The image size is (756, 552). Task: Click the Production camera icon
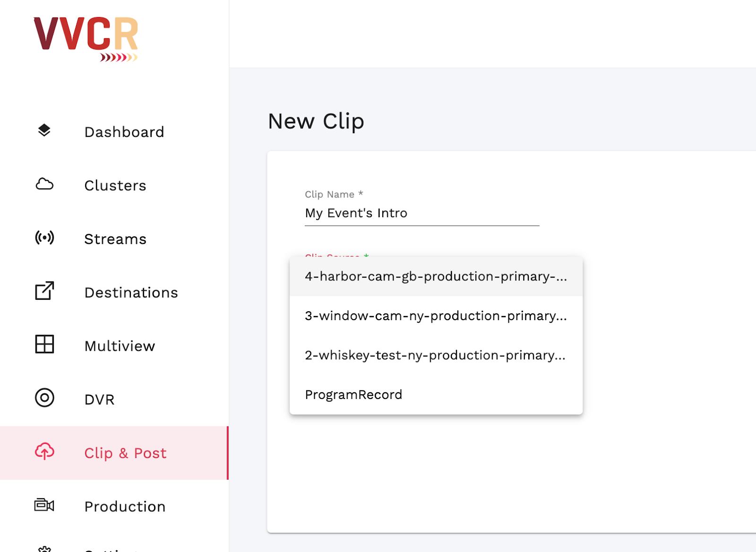[44, 505]
